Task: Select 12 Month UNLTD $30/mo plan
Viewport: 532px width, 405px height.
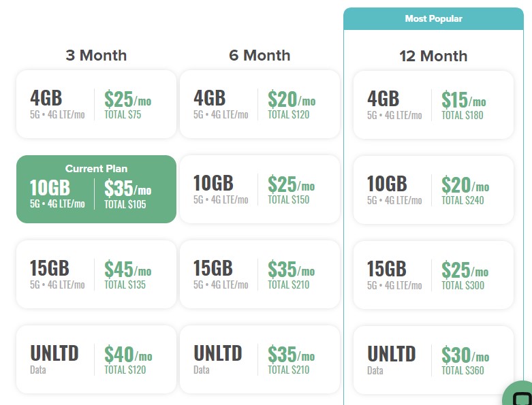Action: (434, 360)
